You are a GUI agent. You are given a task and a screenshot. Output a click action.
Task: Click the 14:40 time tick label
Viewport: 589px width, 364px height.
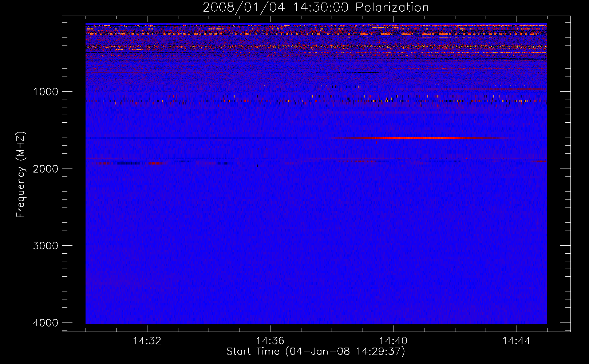click(x=393, y=341)
